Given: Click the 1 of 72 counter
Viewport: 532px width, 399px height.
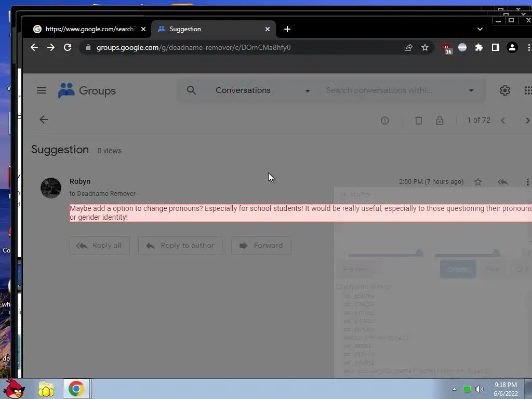Looking at the screenshot, I should [x=478, y=120].
